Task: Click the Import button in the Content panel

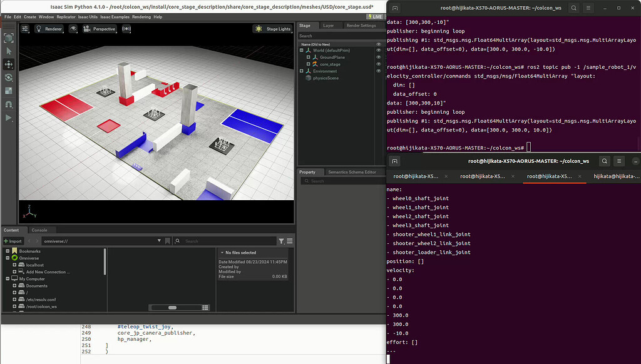Action: pos(13,241)
